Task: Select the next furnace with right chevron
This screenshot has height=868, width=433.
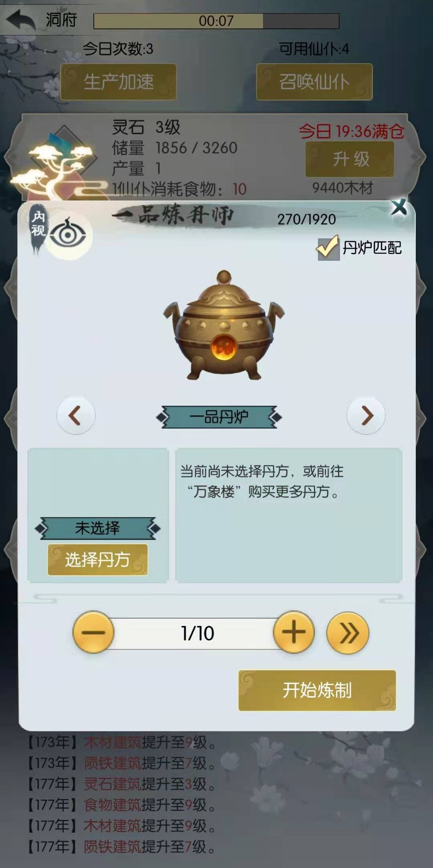Action: (x=366, y=415)
